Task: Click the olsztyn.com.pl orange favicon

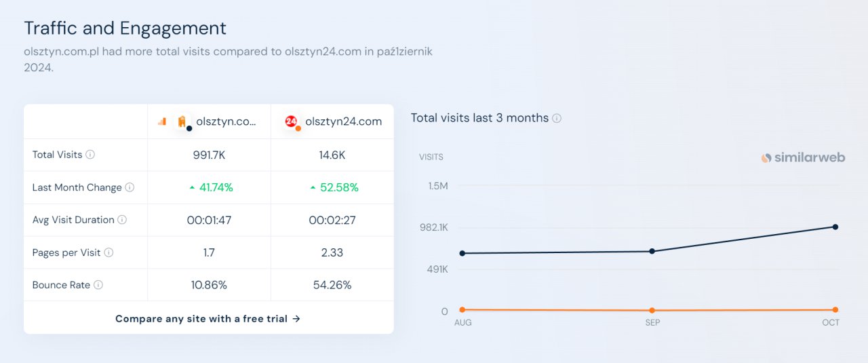Action: 182,121
